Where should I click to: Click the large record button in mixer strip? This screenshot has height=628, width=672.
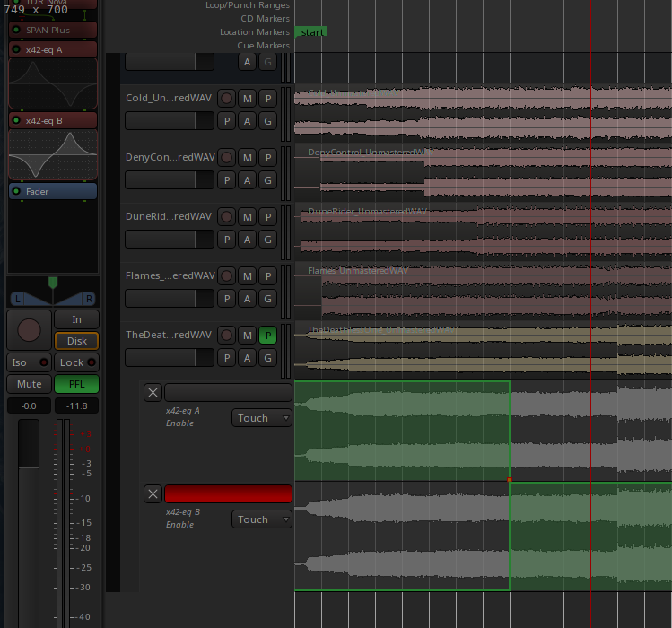(x=30, y=330)
